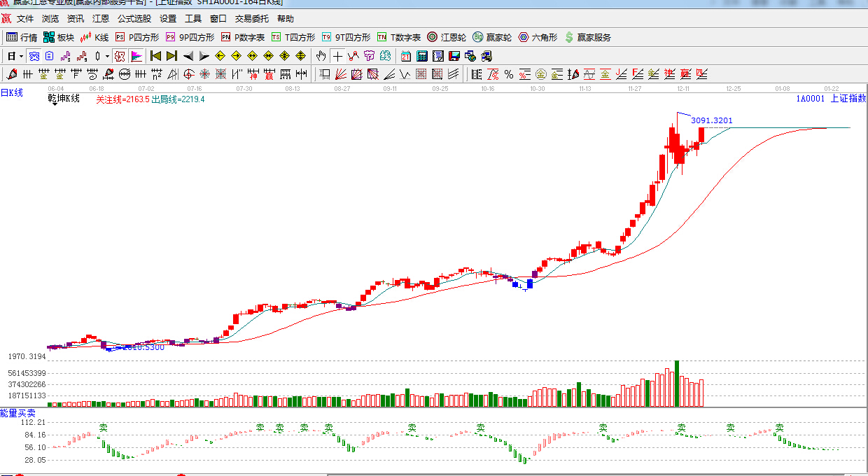This screenshot has width=868, height=476.
Task: Open the 江恩轮 Gann wheel tool
Action: coord(447,37)
